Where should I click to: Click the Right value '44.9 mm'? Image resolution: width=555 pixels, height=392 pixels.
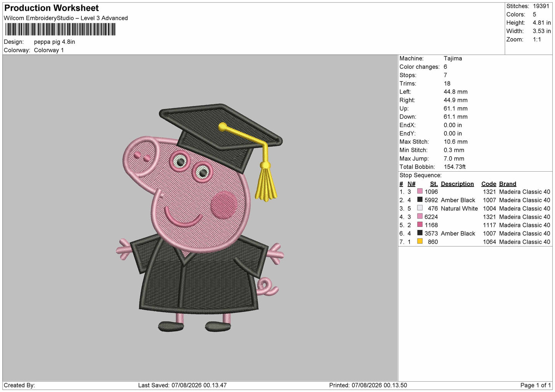[x=456, y=100]
